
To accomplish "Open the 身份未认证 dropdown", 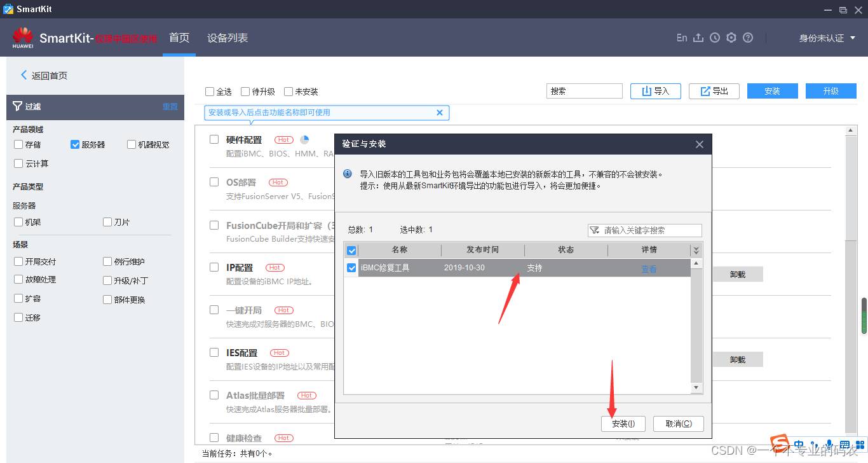I will point(827,38).
